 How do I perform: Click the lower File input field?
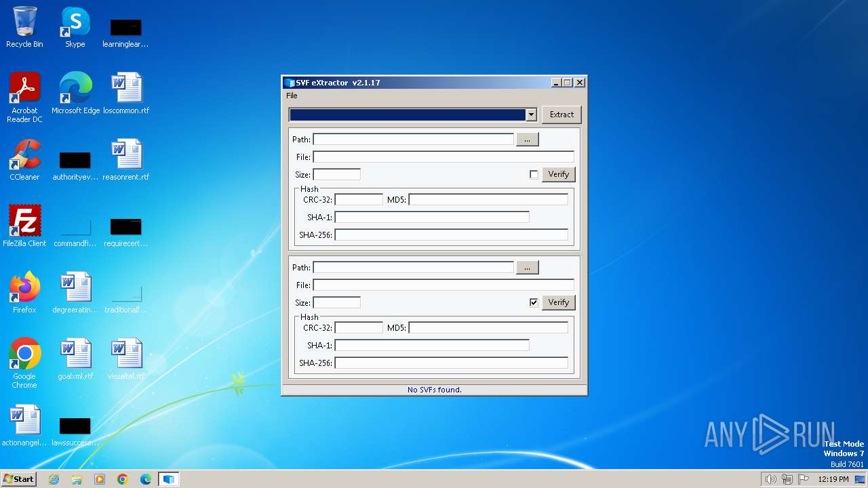[443, 285]
